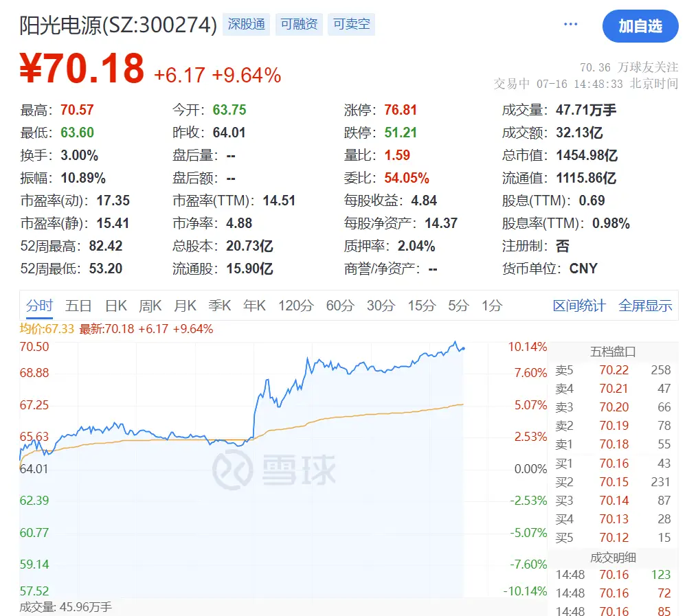
Task: Switch to the 周K weekly chart tab
Action: click(x=150, y=306)
